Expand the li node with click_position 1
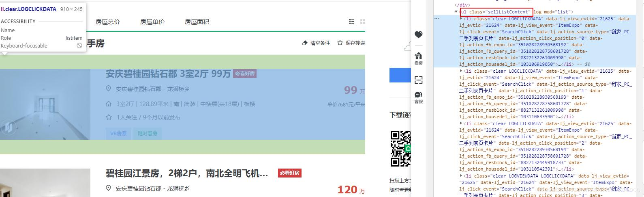Image resolution: width=644 pixels, height=197 pixels. [x=461, y=71]
